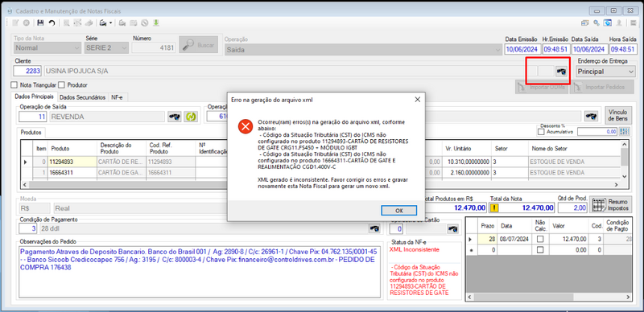Click the key icon in top-right toolbar

tap(596, 23)
